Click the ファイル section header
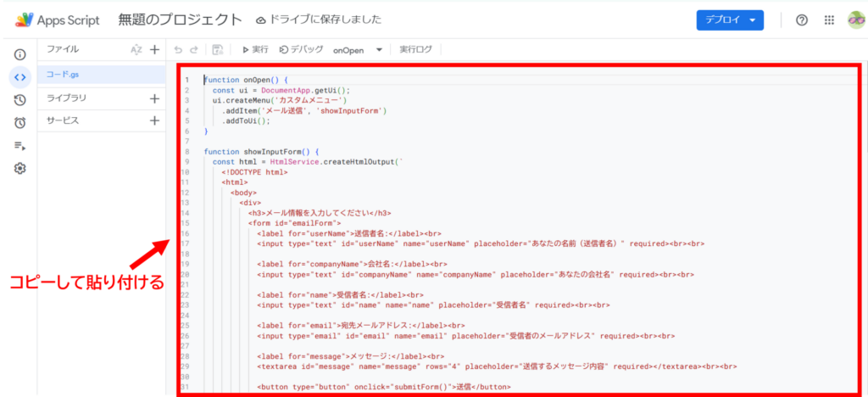 (63, 49)
